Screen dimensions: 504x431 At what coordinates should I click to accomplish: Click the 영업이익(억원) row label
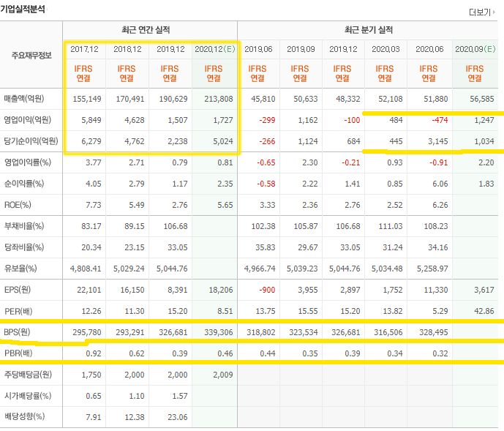tap(27, 120)
